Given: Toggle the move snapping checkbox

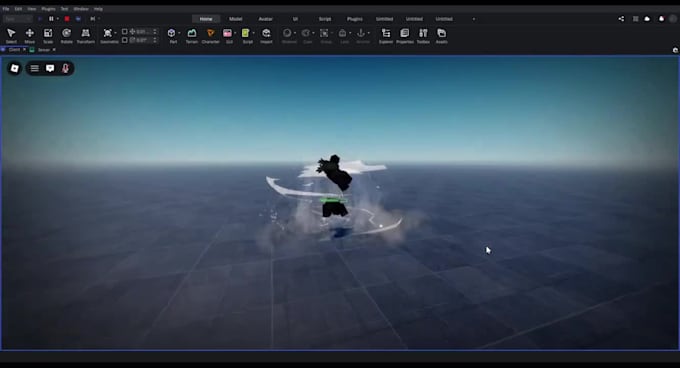Looking at the screenshot, I should pyautogui.click(x=124, y=32).
